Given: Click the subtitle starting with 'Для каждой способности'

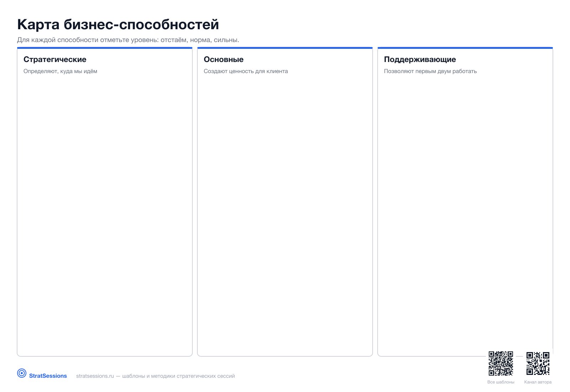Looking at the screenshot, I should 128,40.
